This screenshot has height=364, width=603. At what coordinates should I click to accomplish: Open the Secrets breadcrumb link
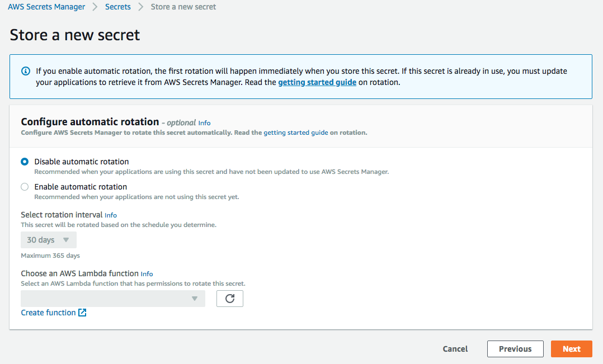click(x=117, y=6)
